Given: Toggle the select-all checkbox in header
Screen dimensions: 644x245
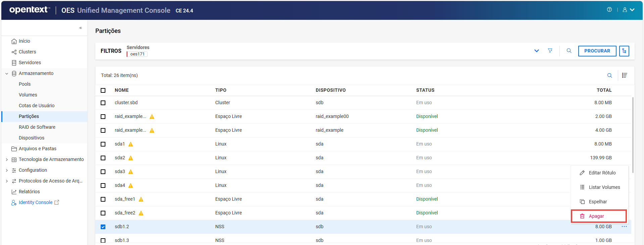Looking at the screenshot, I should pyautogui.click(x=103, y=90).
